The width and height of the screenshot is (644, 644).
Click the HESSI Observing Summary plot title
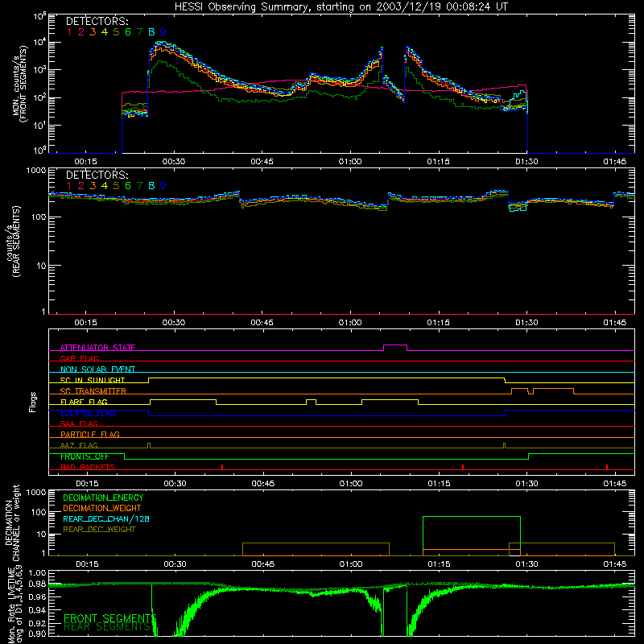[341, 7]
